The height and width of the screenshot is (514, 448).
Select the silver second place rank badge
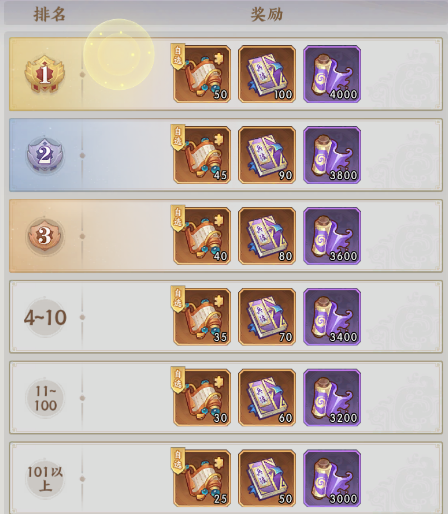45,155
